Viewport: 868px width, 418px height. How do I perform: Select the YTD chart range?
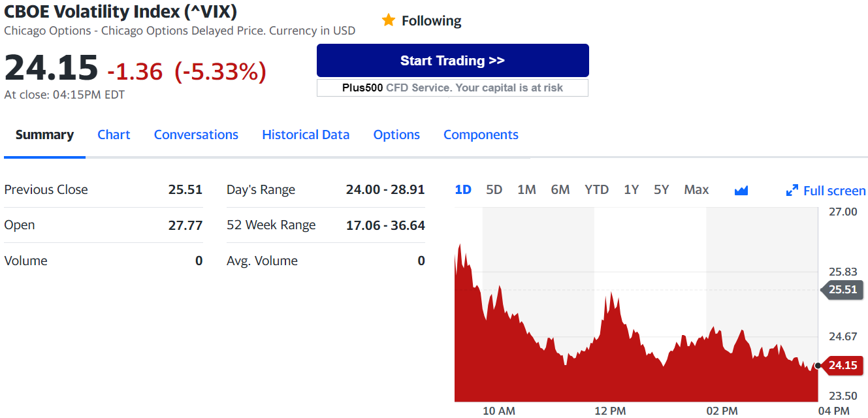click(596, 189)
